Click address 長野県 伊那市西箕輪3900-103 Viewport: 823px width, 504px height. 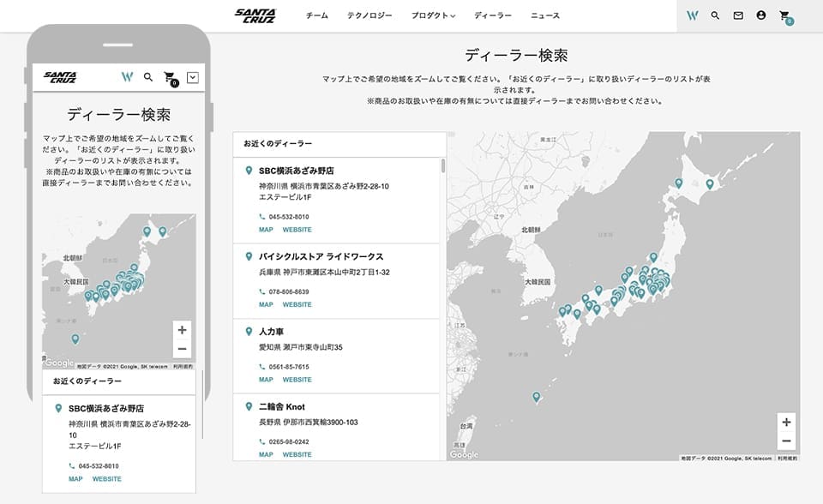coord(309,422)
